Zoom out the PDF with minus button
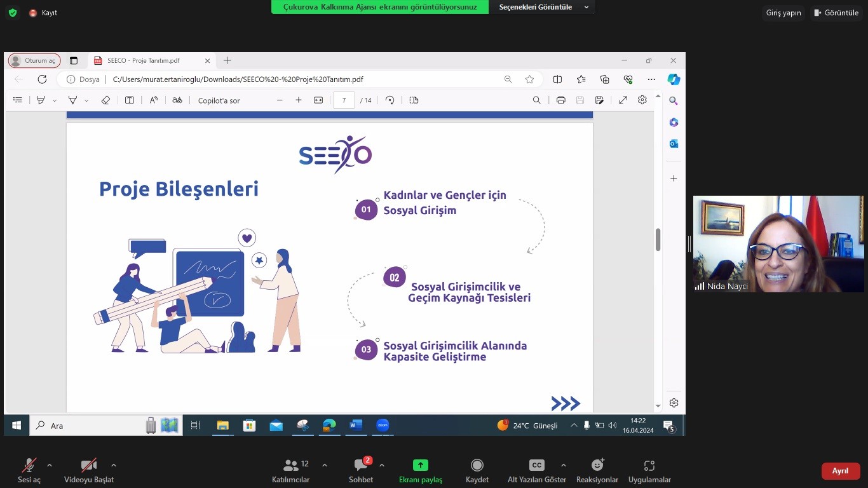 click(x=280, y=100)
